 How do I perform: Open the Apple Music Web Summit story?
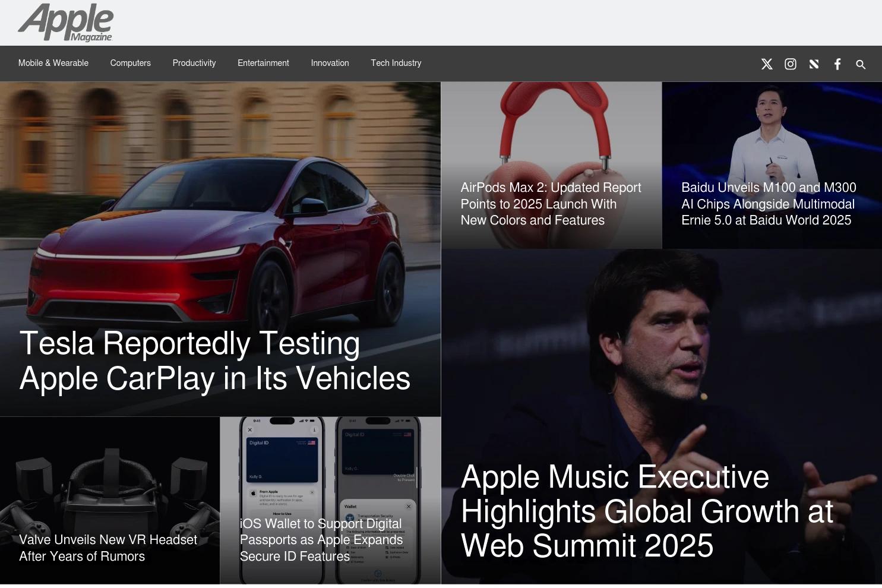(x=647, y=511)
